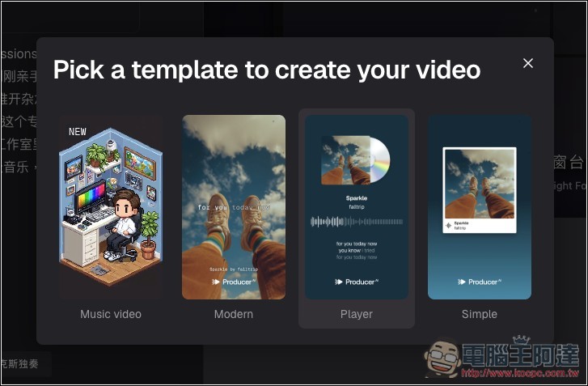Click the "Player" template label
This screenshot has width=588, height=386.
coord(357,314)
